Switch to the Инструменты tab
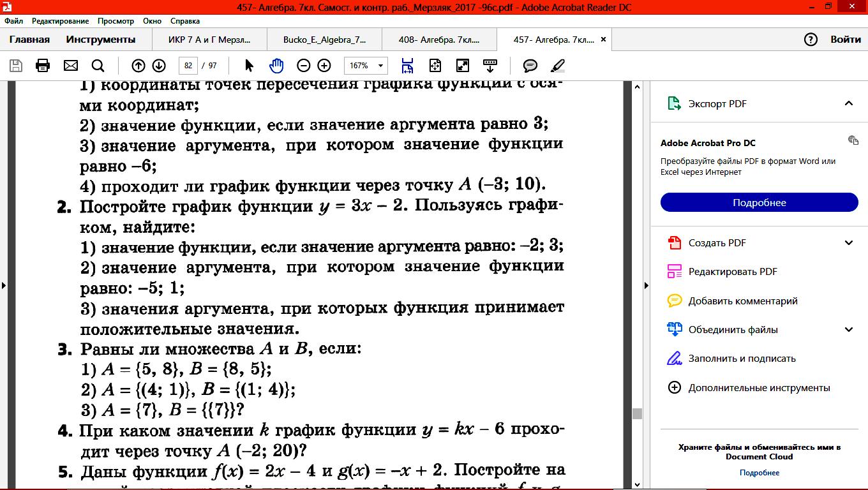Image resolution: width=868 pixels, height=490 pixels. click(x=101, y=40)
